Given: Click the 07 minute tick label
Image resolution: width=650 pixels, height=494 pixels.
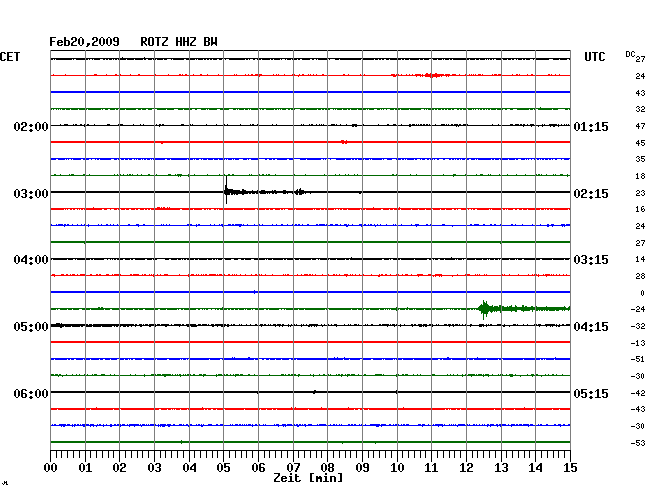Looking at the screenshot, I should [x=293, y=467].
